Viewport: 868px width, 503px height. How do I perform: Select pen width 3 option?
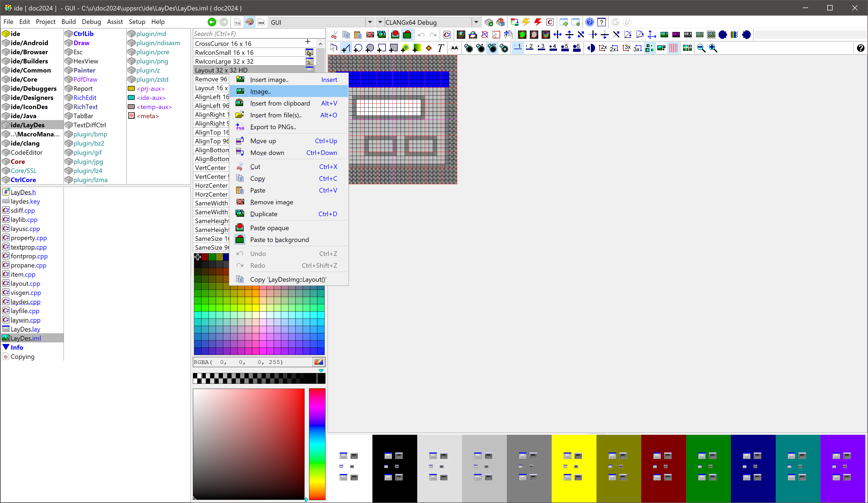(541, 48)
